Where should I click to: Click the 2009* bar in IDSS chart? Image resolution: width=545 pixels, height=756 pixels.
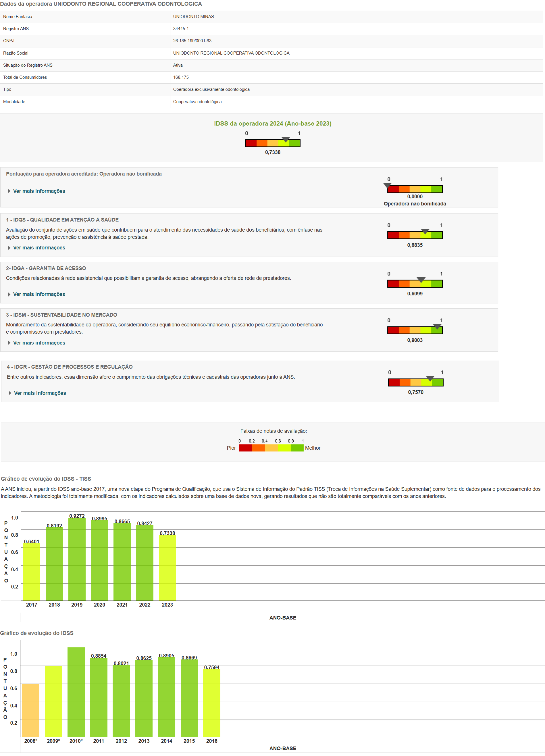tap(53, 701)
